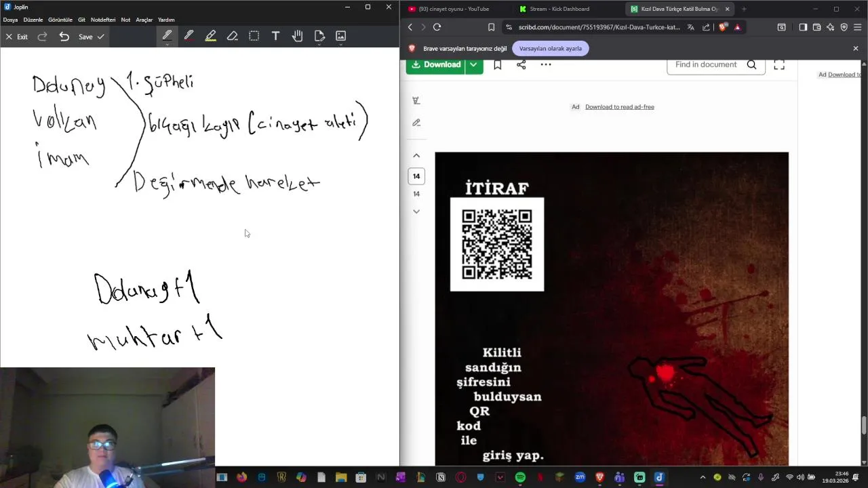Open Leo AI assistant icon
The width and height of the screenshot is (868, 488).
[830, 27]
